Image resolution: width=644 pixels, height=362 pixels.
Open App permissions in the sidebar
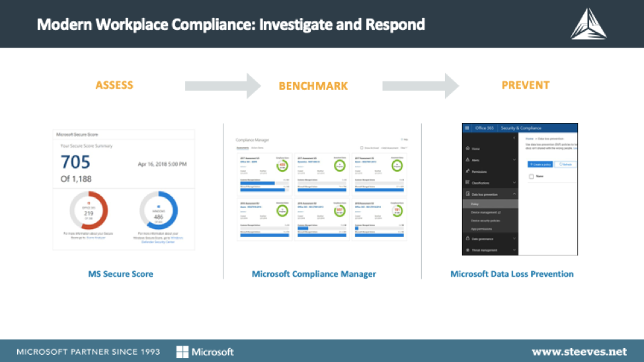pos(481,229)
